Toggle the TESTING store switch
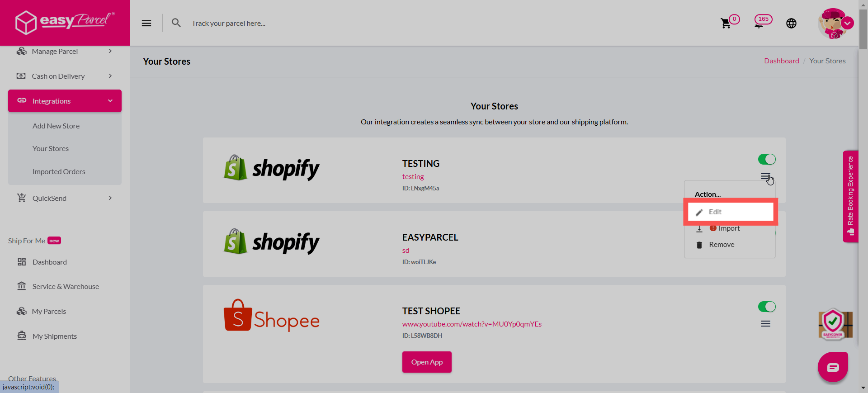Viewport: 868px width, 393px height. click(x=767, y=159)
